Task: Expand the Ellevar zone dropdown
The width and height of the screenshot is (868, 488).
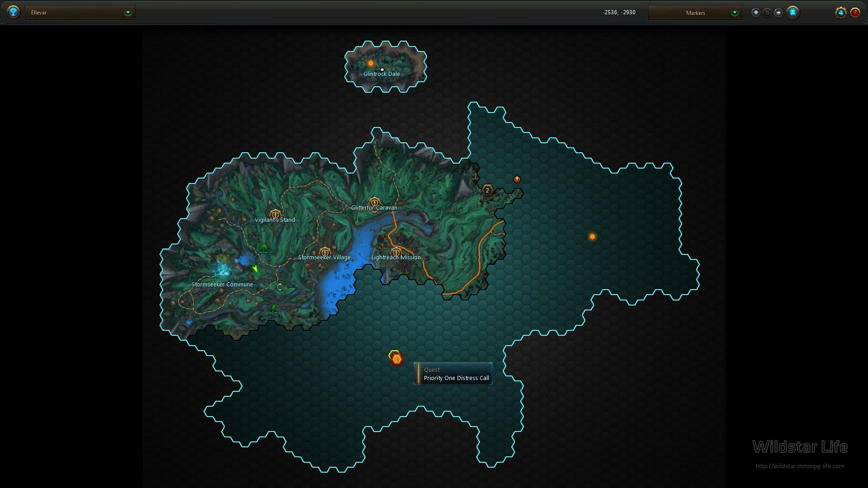Action: [x=80, y=13]
